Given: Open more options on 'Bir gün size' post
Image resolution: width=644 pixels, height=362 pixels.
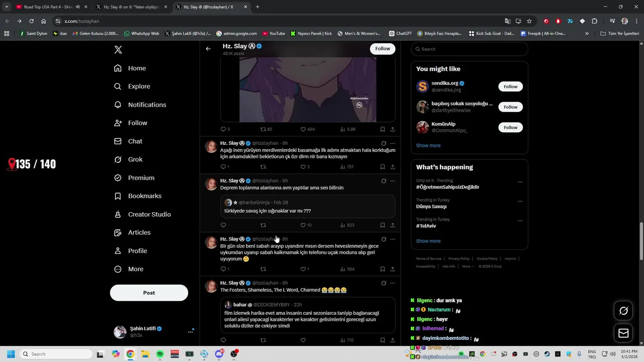Looking at the screenshot, I should click(x=392, y=239).
